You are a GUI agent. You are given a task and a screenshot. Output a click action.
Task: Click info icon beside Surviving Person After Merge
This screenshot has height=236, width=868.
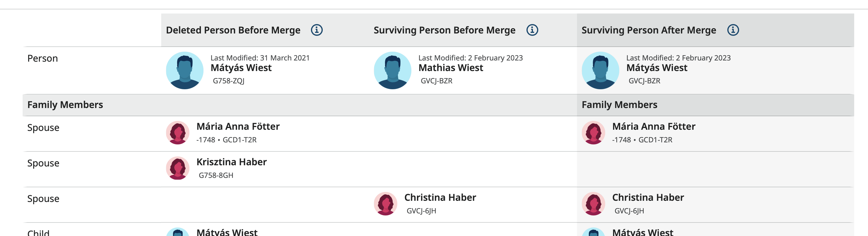[x=733, y=30]
